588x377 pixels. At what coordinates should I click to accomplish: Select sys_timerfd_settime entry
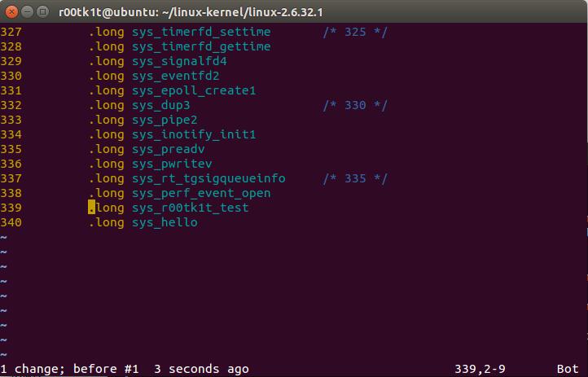pos(201,32)
